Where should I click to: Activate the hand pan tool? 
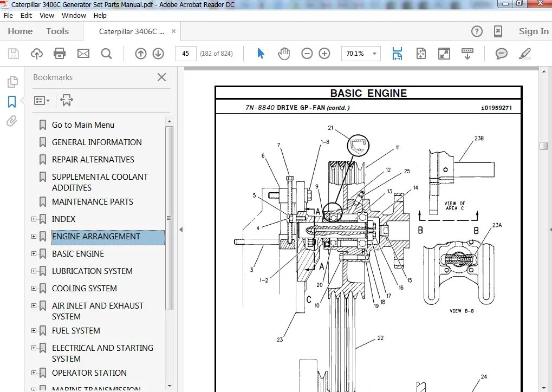pos(284,54)
